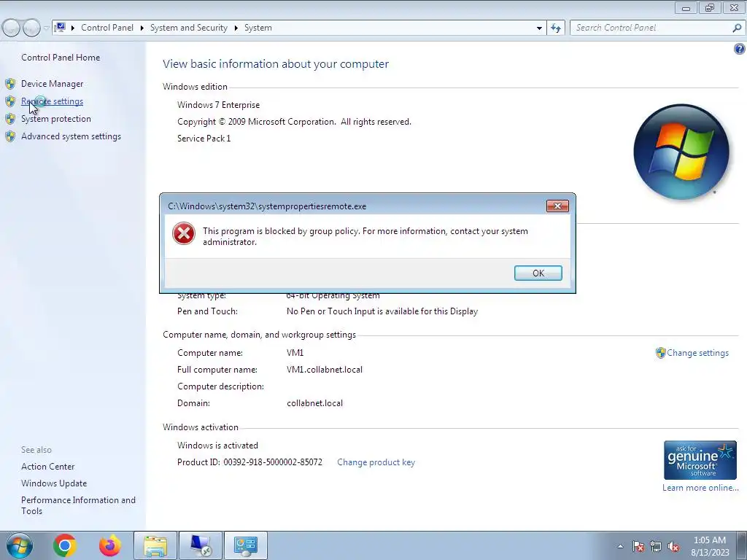Screen dimensions: 747x560
Task: Click the Search Control Panel field
Action: tap(651, 28)
